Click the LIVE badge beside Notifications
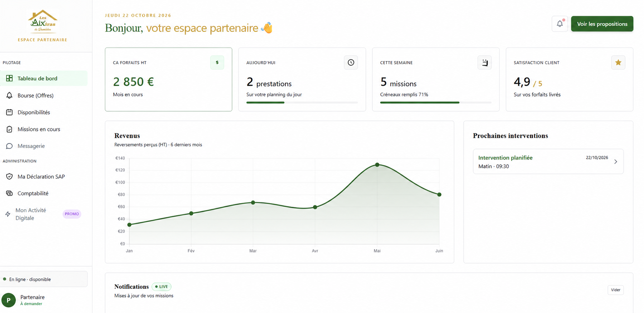The height and width of the screenshot is (313, 644). 162,287
